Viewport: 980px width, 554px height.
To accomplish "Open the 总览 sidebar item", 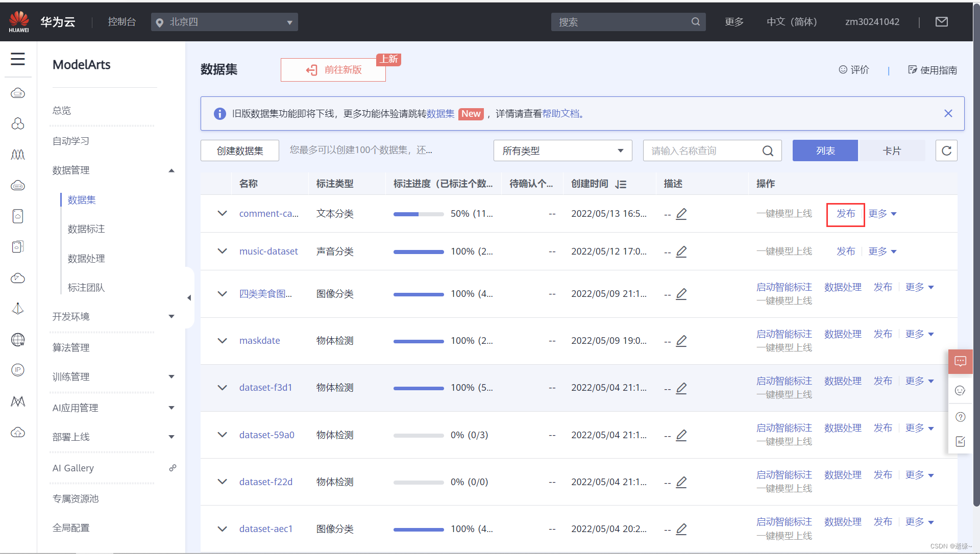I will 62,111.
